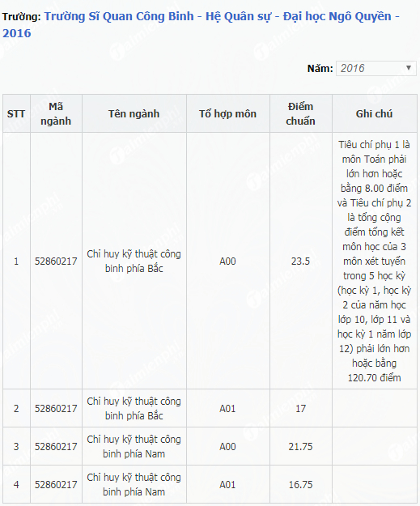This screenshot has height=506, width=420.
Task: Select the score 17 cell
Action: tap(301, 409)
